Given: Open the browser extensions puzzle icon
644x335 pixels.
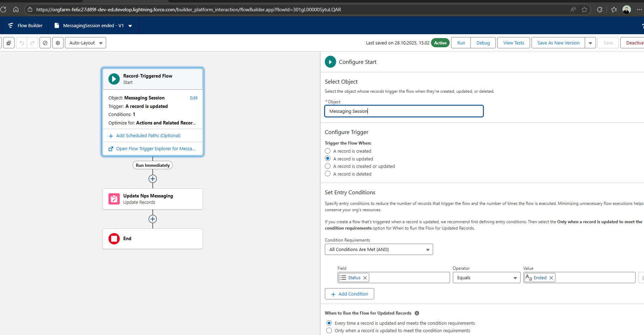Looking at the screenshot, I should click(599, 10).
